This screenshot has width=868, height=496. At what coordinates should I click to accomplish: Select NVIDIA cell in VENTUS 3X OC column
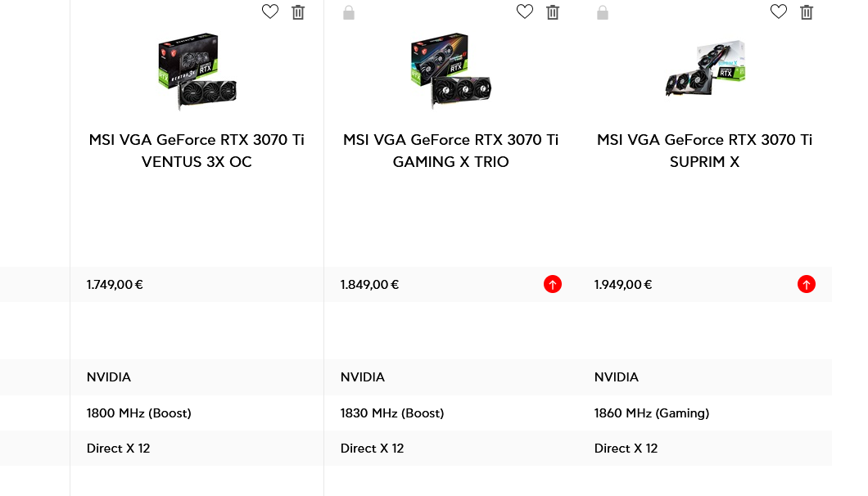197,377
